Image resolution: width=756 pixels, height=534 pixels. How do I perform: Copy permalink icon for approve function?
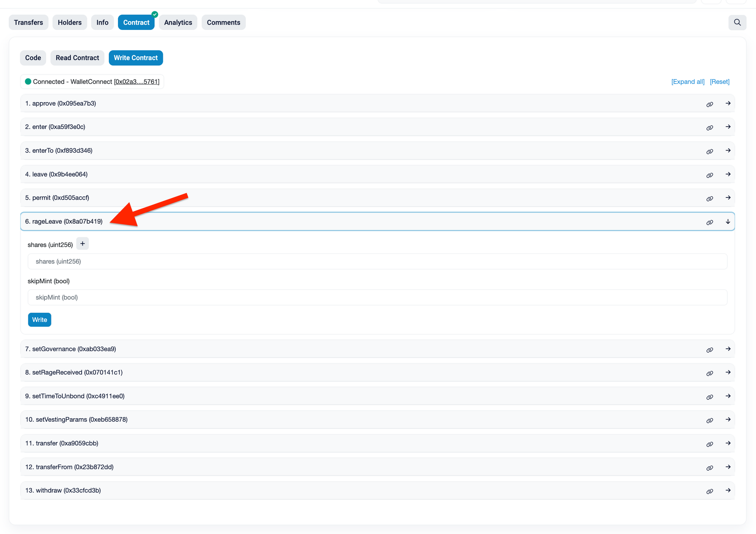(710, 104)
